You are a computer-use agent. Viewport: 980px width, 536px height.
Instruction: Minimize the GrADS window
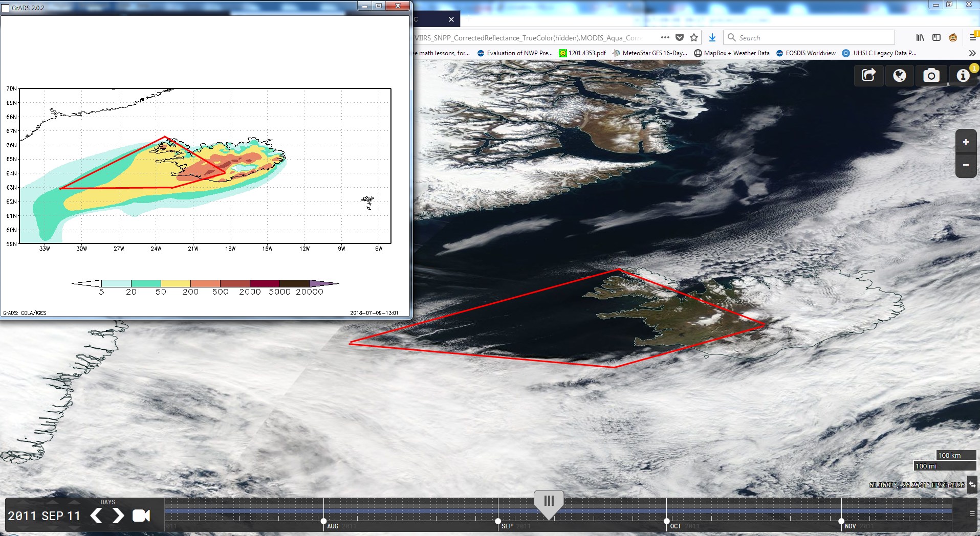click(x=365, y=6)
